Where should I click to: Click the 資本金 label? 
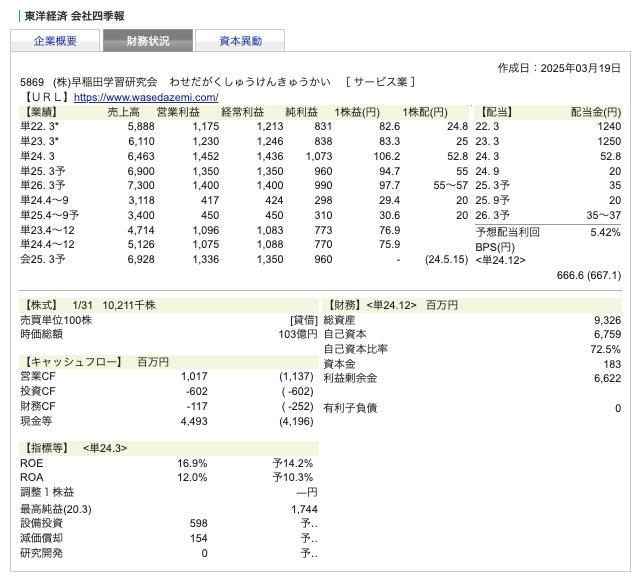tap(339, 364)
